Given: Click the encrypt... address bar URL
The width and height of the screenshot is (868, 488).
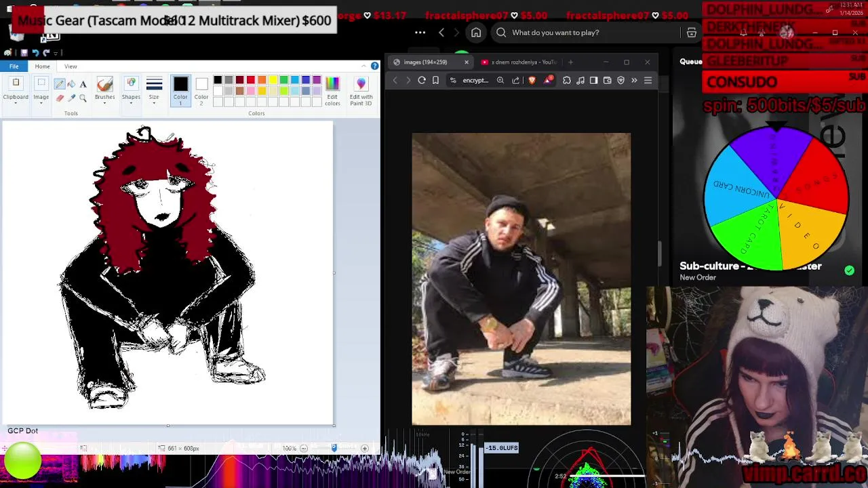Looking at the screenshot, I should click(475, 81).
